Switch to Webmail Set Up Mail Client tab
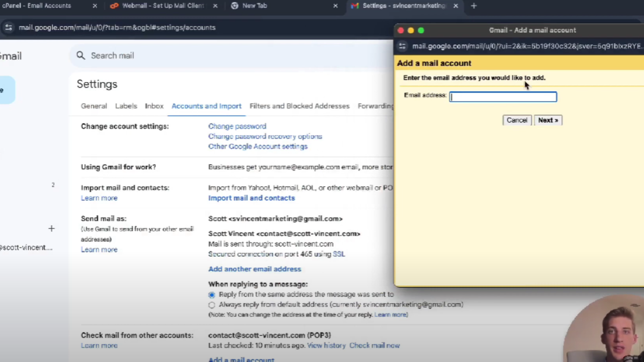This screenshot has width=644, height=362. [x=163, y=6]
